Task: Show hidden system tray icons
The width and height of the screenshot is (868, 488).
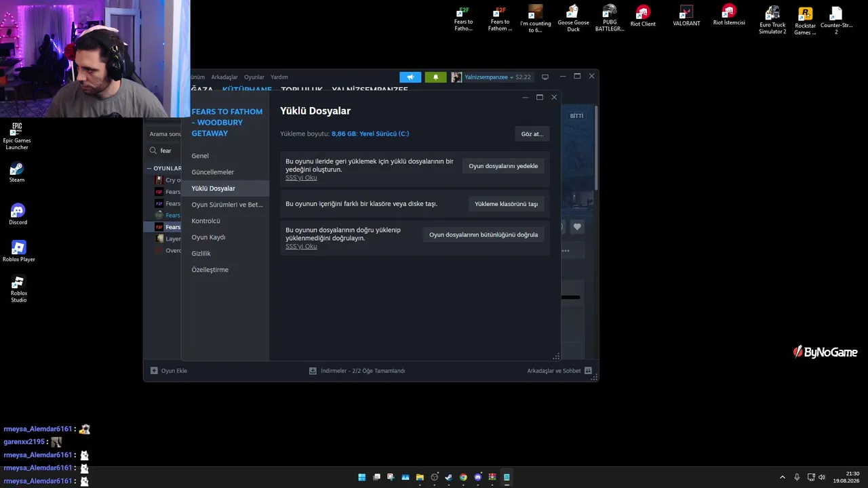Action: pyautogui.click(x=782, y=477)
